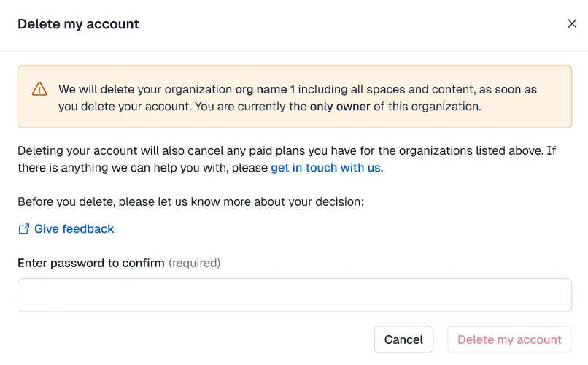Click 'We will delete your organization' warning text
Image resolution: width=588 pixels, height=365 pixels.
(x=145, y=90)
